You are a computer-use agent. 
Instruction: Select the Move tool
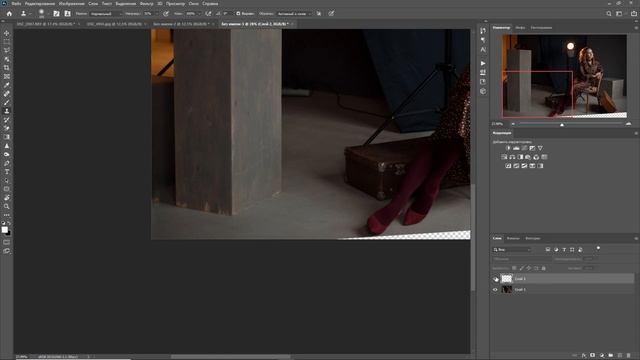coord(7,33)
